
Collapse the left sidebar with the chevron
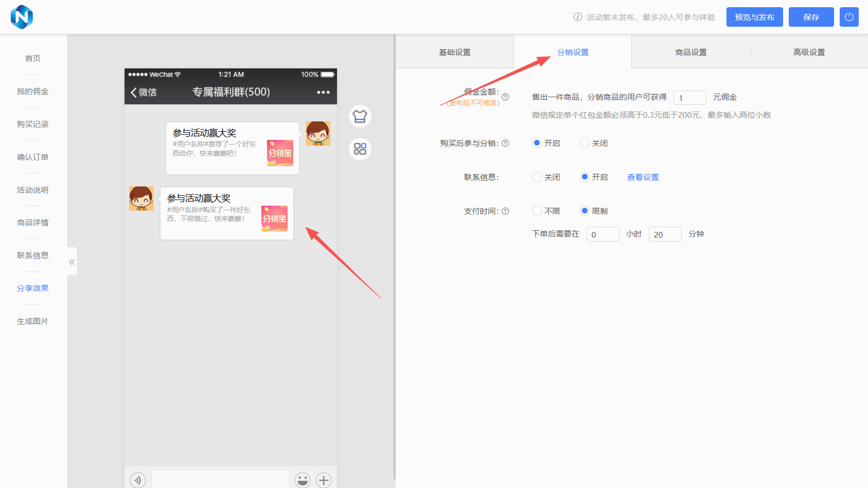point(72,261)
